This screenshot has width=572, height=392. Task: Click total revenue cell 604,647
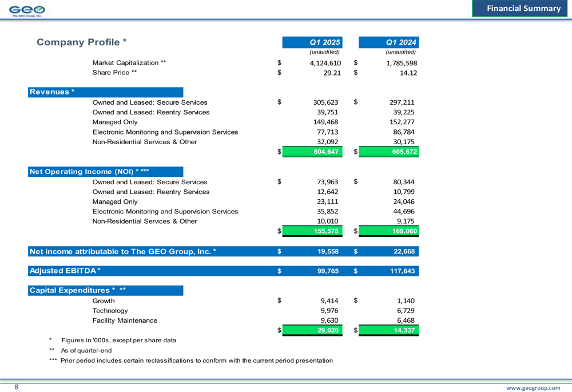click(312, 152)
